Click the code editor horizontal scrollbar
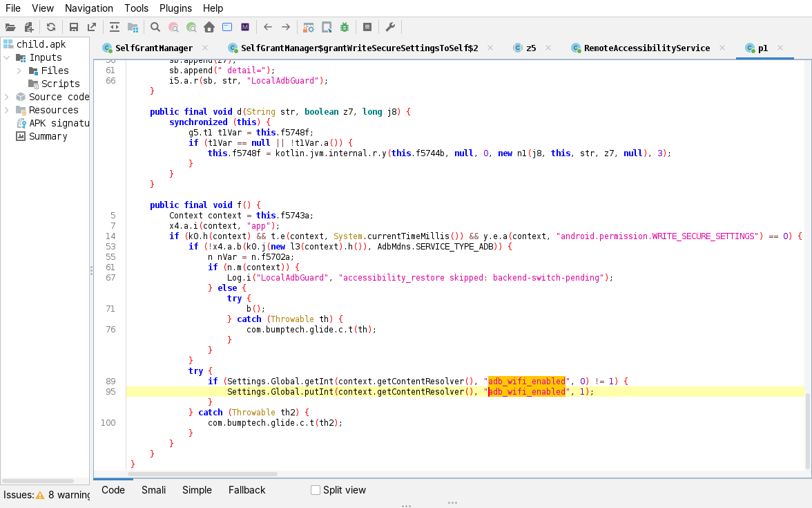The image size is (812, 508). 202,474
